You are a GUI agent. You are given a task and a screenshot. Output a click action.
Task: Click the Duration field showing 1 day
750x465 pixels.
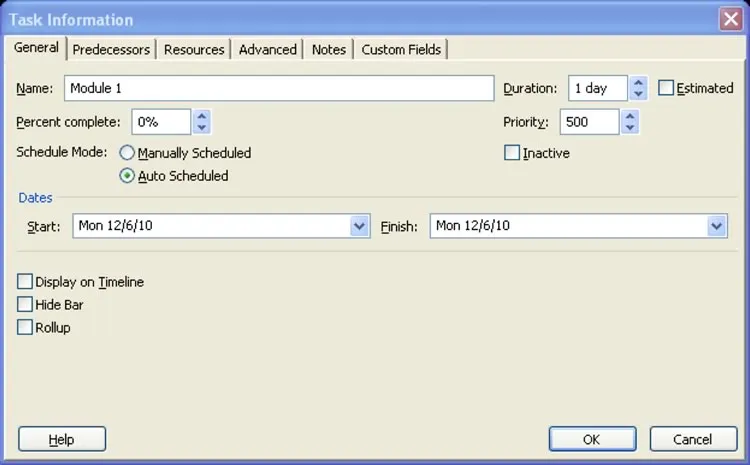[x=597, y=88]
